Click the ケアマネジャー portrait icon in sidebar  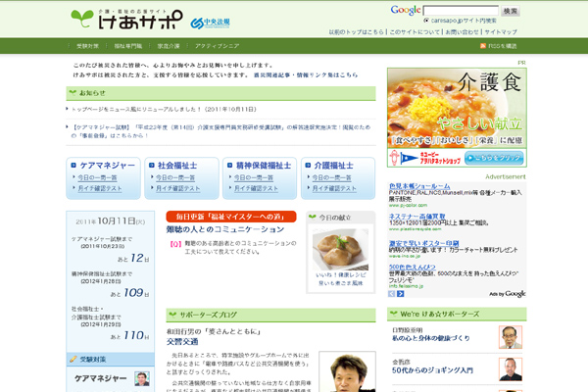pyautogui.click(x=142, y=379)
